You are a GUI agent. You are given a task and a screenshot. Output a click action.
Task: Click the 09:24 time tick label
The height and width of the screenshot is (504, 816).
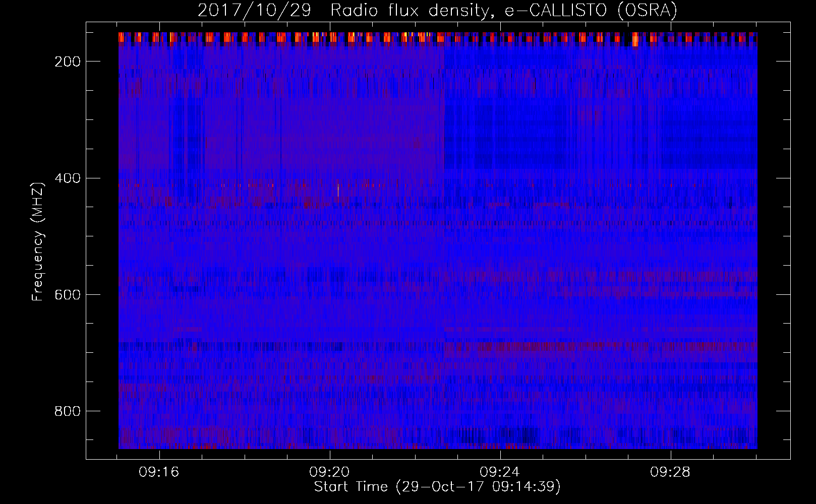point(500,472)
